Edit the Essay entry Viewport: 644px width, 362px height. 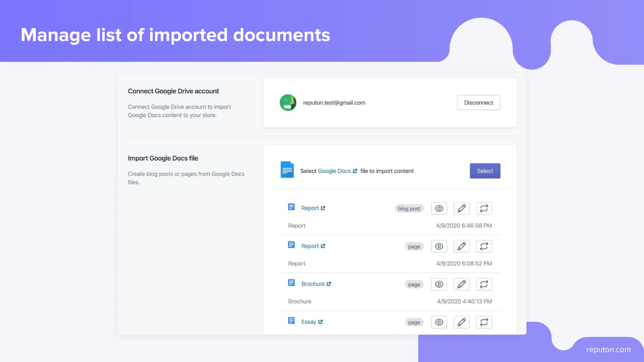[x=462, y=322]
